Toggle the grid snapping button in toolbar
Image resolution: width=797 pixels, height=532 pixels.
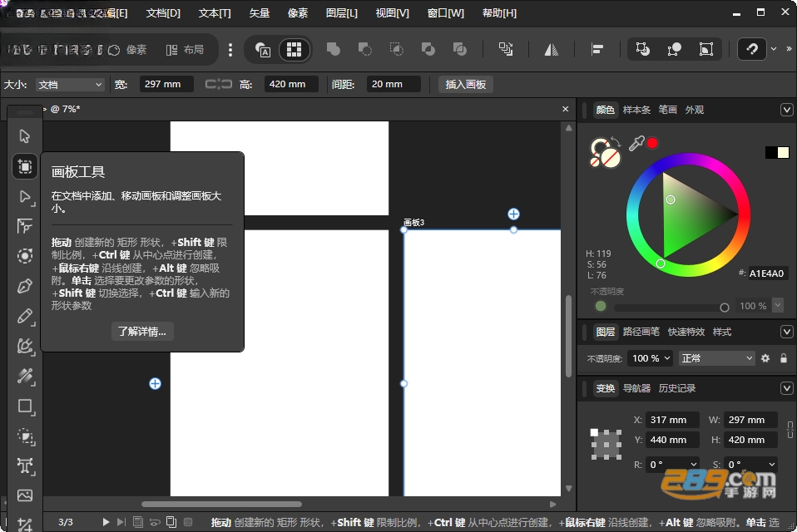(x=294, y=49)
